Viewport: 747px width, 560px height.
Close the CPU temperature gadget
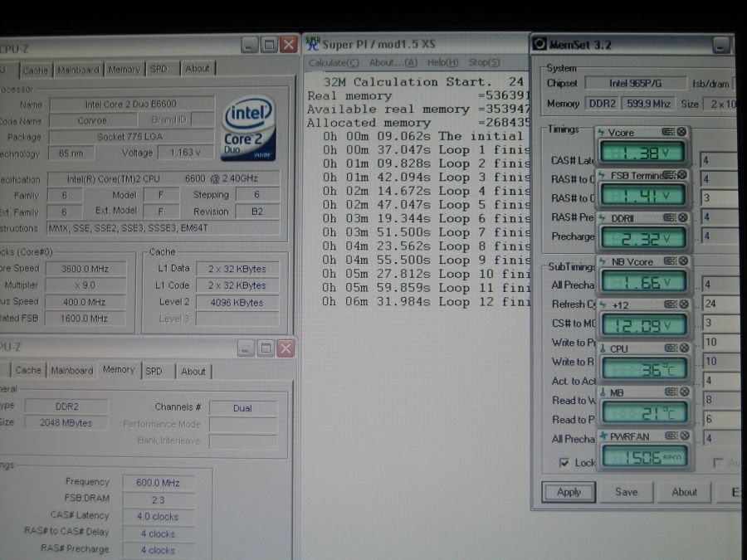pos(685,348)
